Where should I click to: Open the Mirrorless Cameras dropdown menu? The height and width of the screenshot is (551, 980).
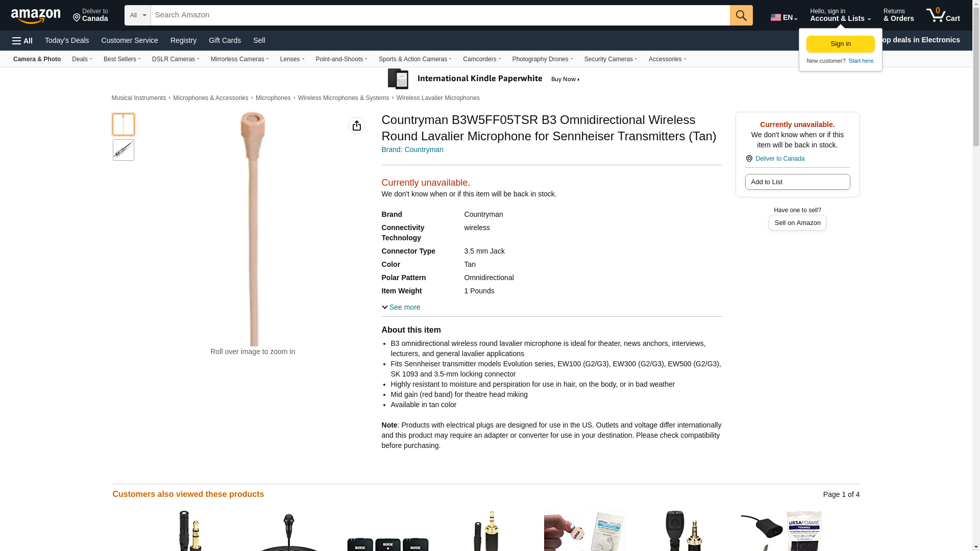click(239, 59)
